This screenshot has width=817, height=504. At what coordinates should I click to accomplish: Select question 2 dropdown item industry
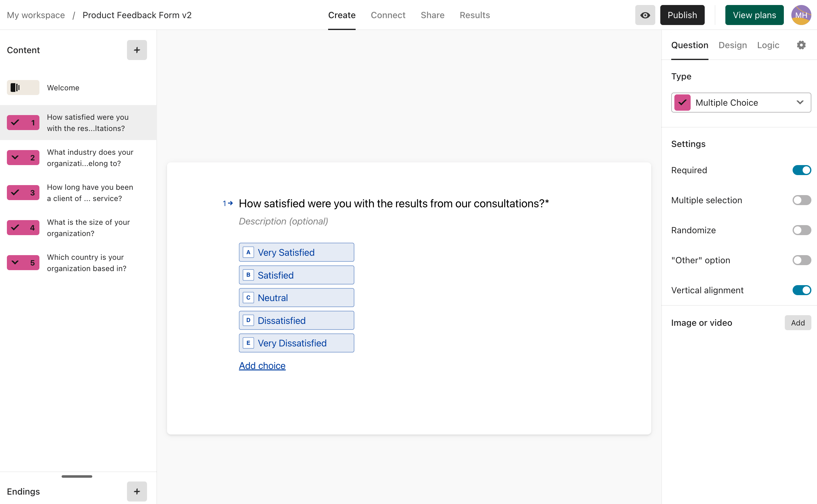(x=90, y=158)
